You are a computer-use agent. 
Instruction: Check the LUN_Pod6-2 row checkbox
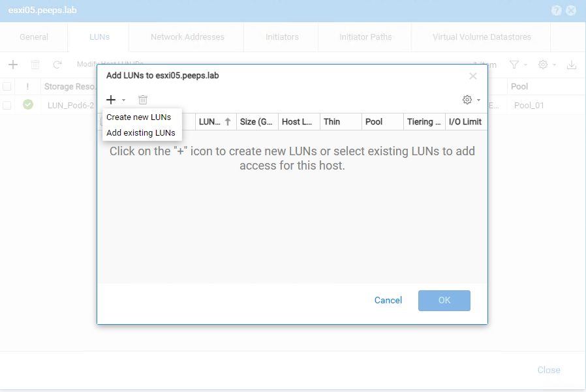tap(7, 106)
